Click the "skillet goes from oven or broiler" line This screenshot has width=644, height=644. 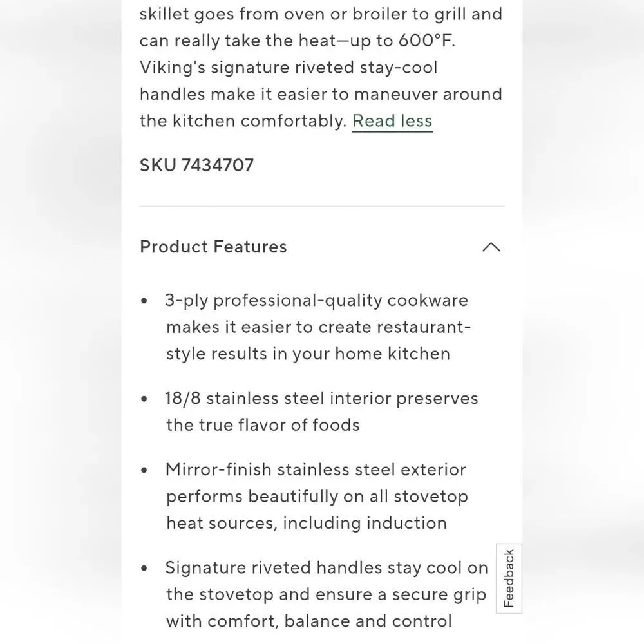point(321,14)
